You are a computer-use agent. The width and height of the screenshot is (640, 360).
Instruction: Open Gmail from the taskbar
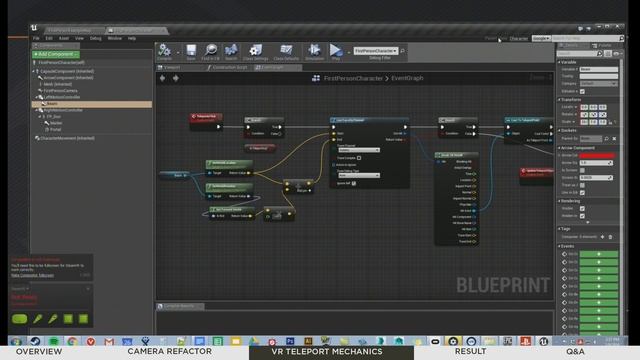click(x=109, y=341)
